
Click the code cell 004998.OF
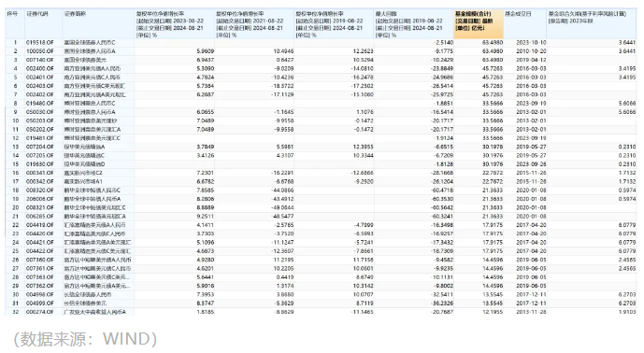(40, 295)
